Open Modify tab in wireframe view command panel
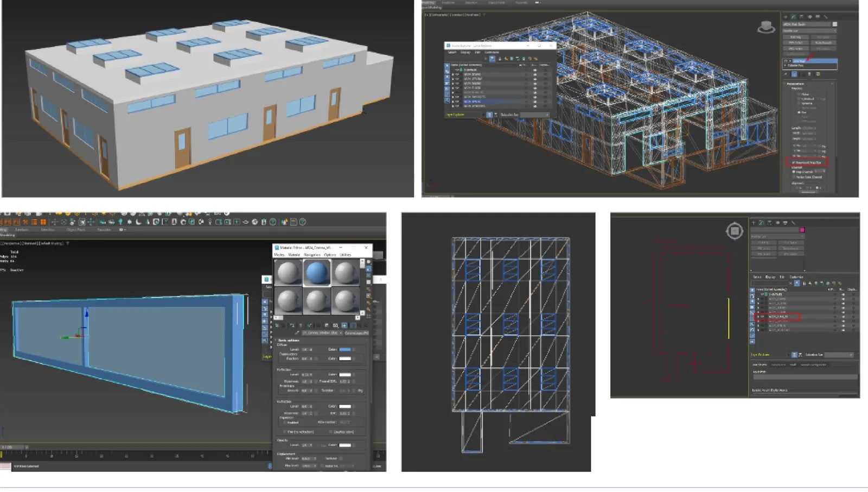Viewport: 868px width, 492px height. 794,16
